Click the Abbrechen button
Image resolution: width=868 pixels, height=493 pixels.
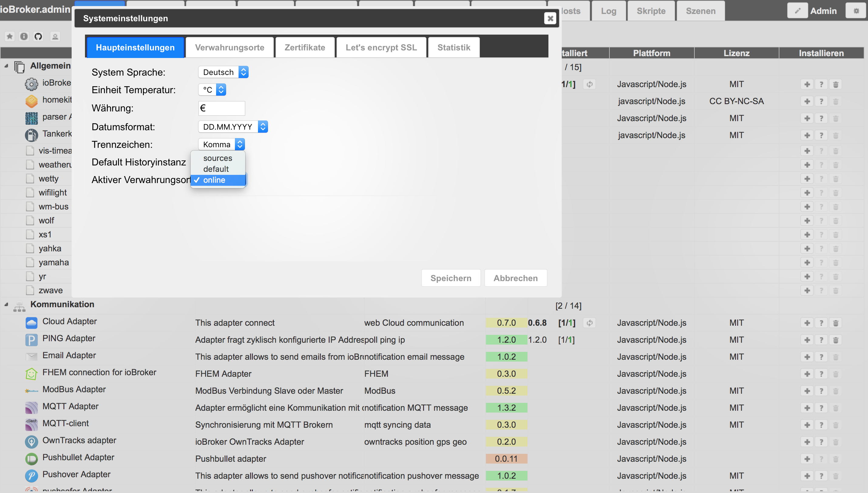click(x=515, y=278)
